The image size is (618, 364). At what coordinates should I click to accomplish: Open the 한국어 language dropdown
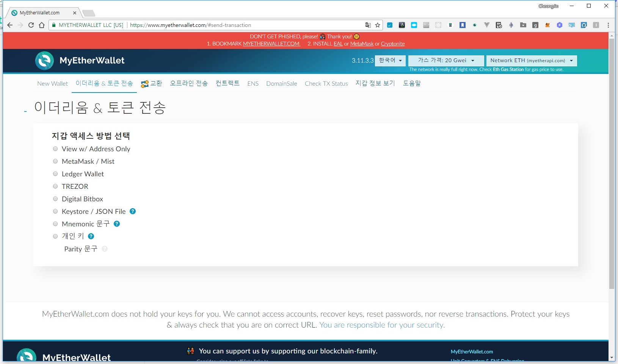pyautogui.click(x=391, y=61)
